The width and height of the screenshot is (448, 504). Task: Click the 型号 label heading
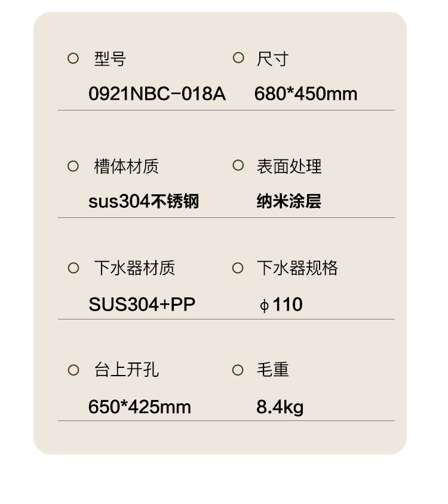pos(110,59)
